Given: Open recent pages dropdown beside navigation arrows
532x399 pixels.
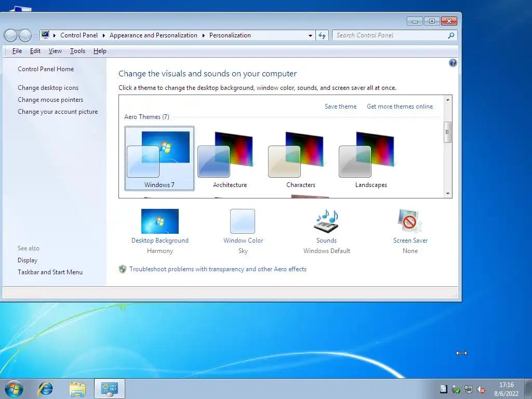Looking at the screenshot, I should pyautogui.click(x=35, y=35).
